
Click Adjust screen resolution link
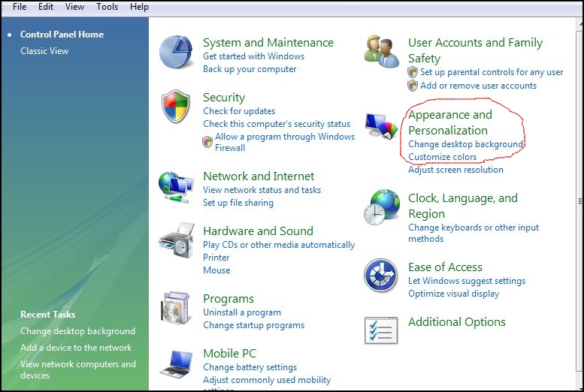[455, 170]
